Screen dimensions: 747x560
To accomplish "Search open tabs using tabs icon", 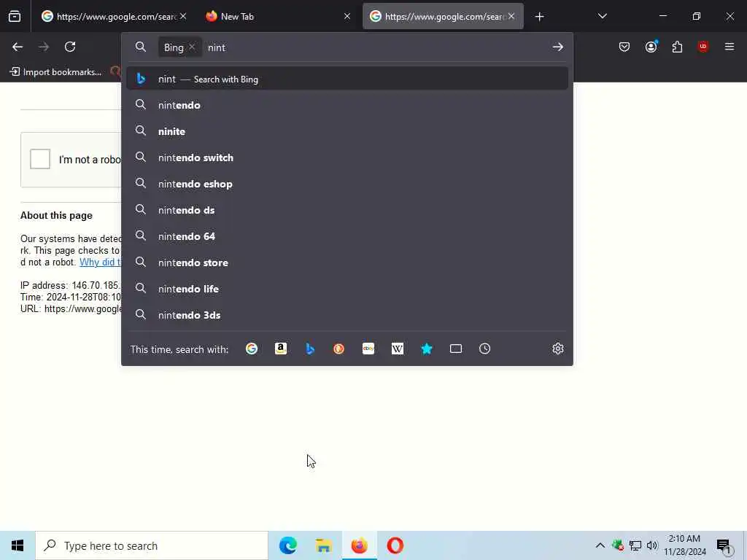I will pyautogui.click(x=456, y=349).
